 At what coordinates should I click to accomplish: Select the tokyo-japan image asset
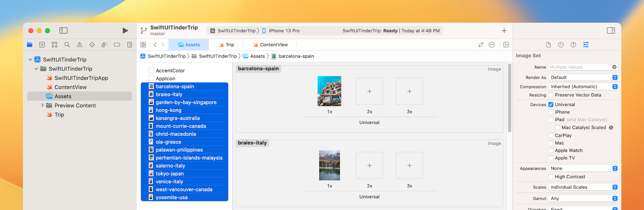coord(170,174)
